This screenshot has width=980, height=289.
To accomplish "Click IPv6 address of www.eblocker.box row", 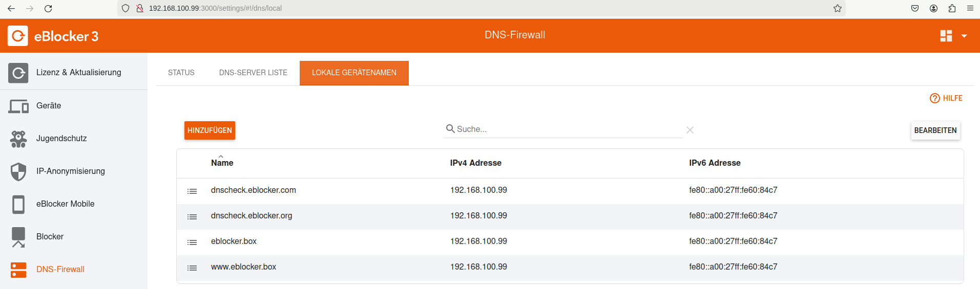I will click(733, 267).
